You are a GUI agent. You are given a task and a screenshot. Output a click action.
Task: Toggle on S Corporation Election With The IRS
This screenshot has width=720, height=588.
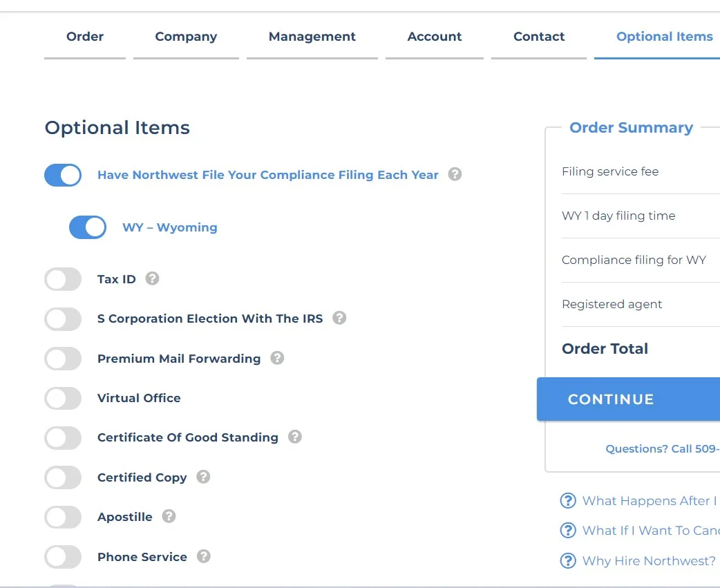[63, 319]
